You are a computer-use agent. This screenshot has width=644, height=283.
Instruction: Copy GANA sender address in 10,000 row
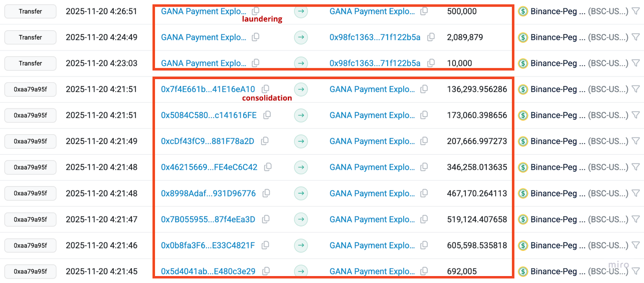pos(256,63)
